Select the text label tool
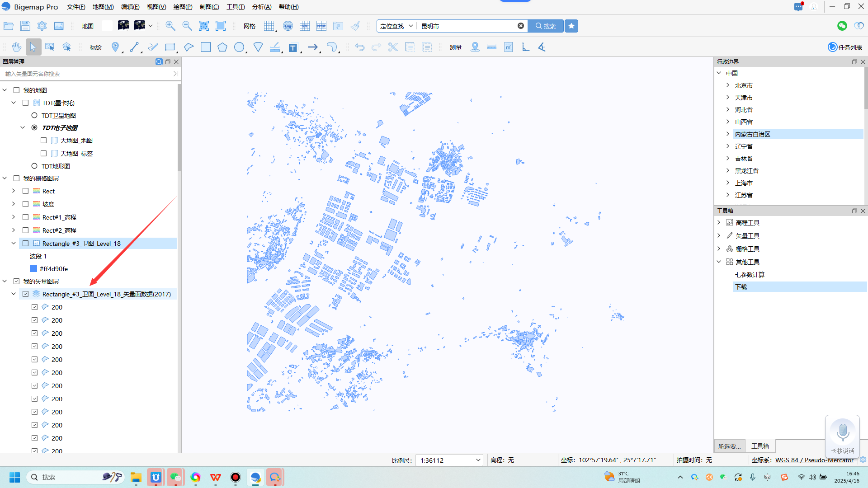This screenshot has width=868, height=488. (293, 47)
